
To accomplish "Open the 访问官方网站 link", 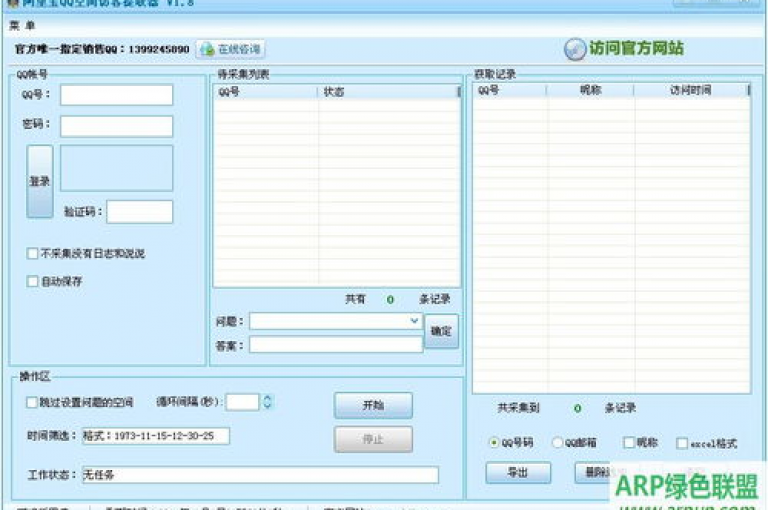I will pos(636,48).
